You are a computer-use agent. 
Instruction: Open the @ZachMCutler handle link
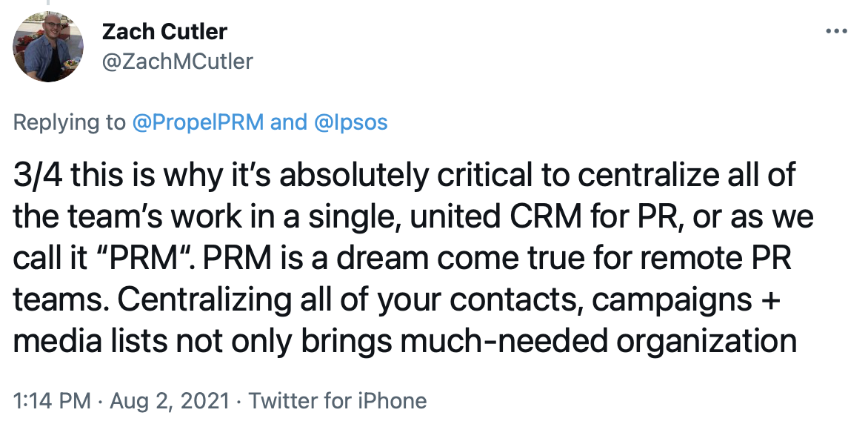(x=177, y=62)
